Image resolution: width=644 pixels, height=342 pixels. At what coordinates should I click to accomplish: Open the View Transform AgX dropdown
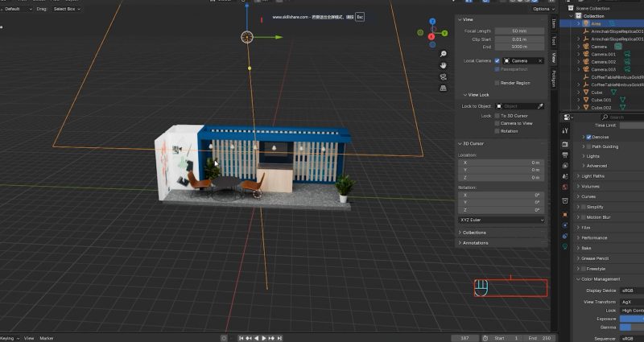632,302
